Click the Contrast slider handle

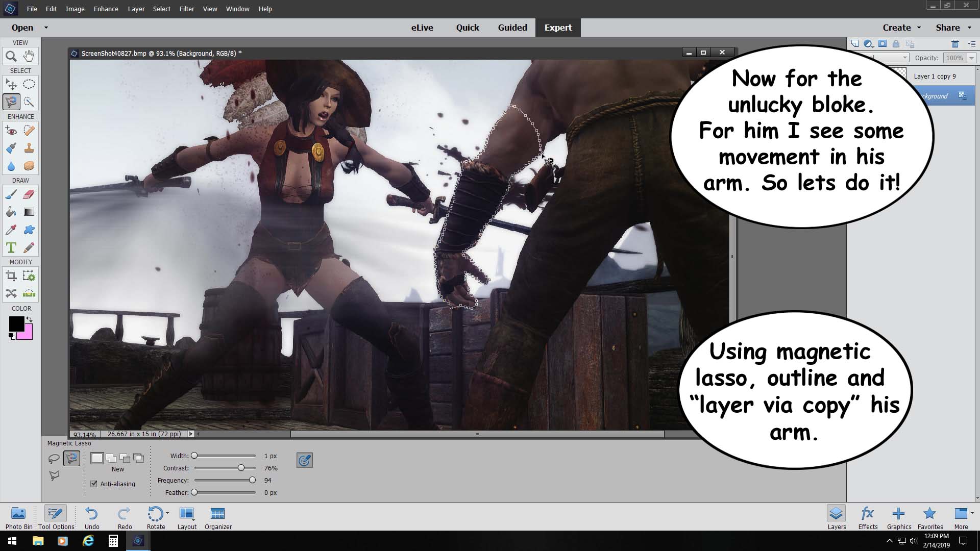pyautogui.click(x=241, y=468)
